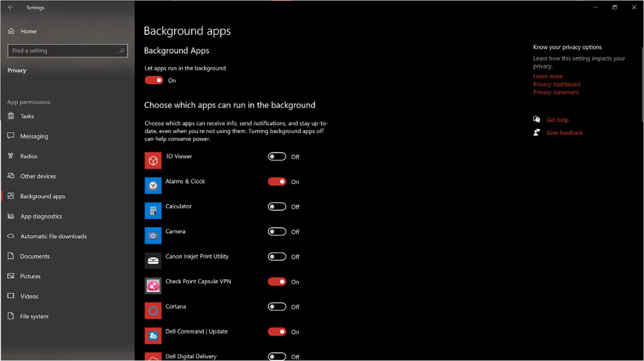Click the Home icon in sidebar
This screenshot has width=644, height=361.
point(11,31)
